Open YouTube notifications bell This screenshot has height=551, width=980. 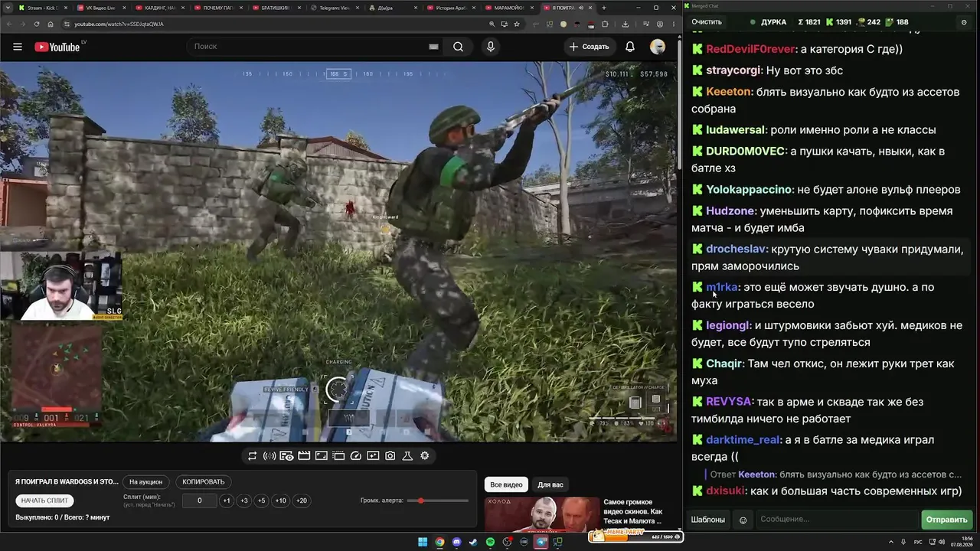630,47
